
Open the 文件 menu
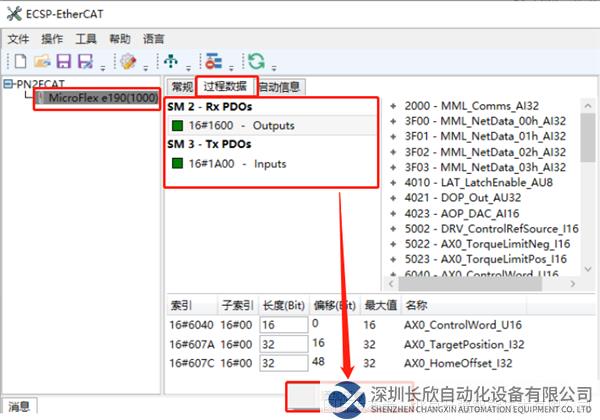(19, 39)
